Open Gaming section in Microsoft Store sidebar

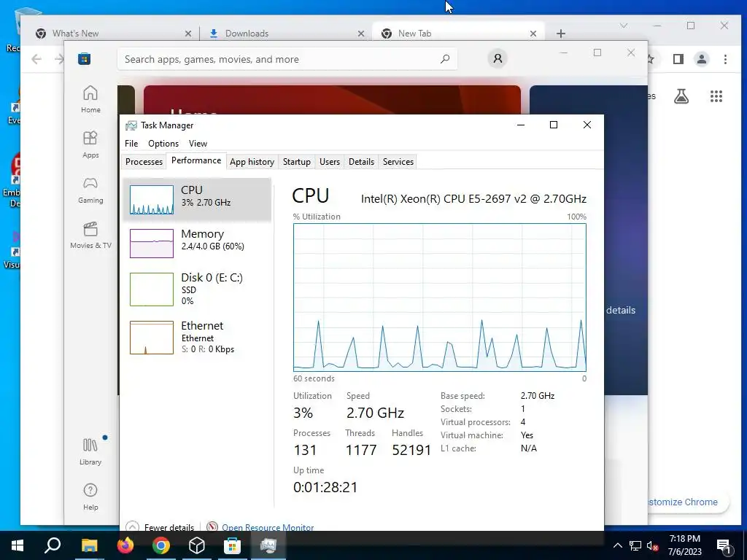[x=90, y=190]
